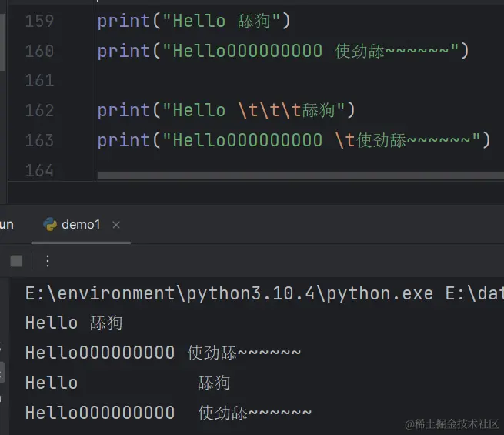Image resolution: width=504 pixels, height=435 pixels.
Task: Open the Run tool window label
Action: pyautogui.click(x=6, y=224)
